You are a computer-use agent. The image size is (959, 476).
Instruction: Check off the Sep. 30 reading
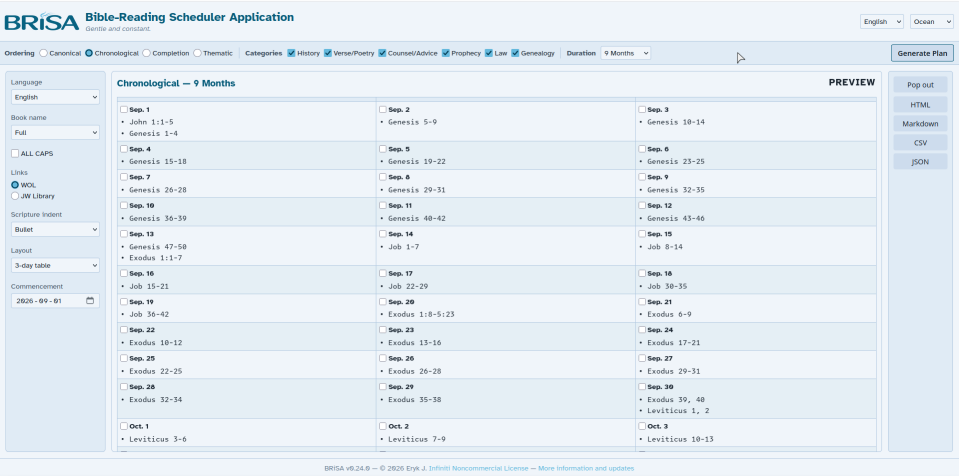(x=642, y=387)
